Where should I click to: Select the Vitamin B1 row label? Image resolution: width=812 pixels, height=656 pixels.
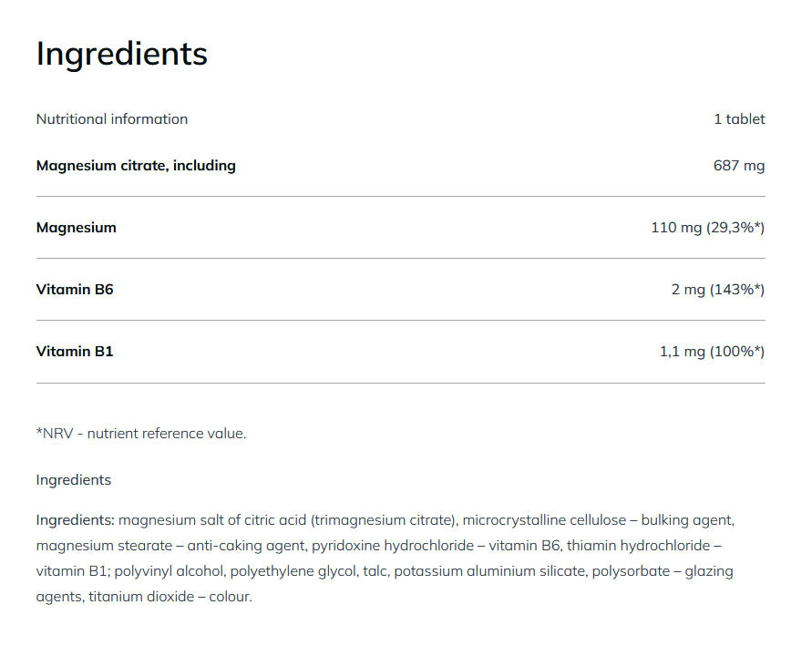click(x=75, y=351)
